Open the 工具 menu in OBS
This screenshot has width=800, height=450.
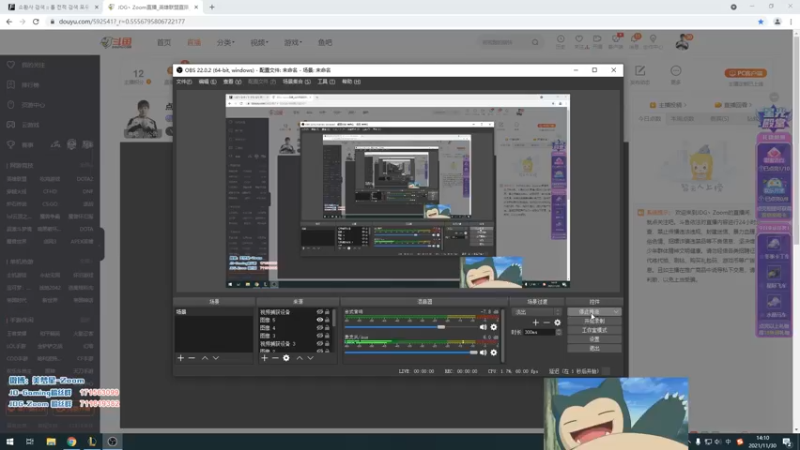(x=326, y=82)
